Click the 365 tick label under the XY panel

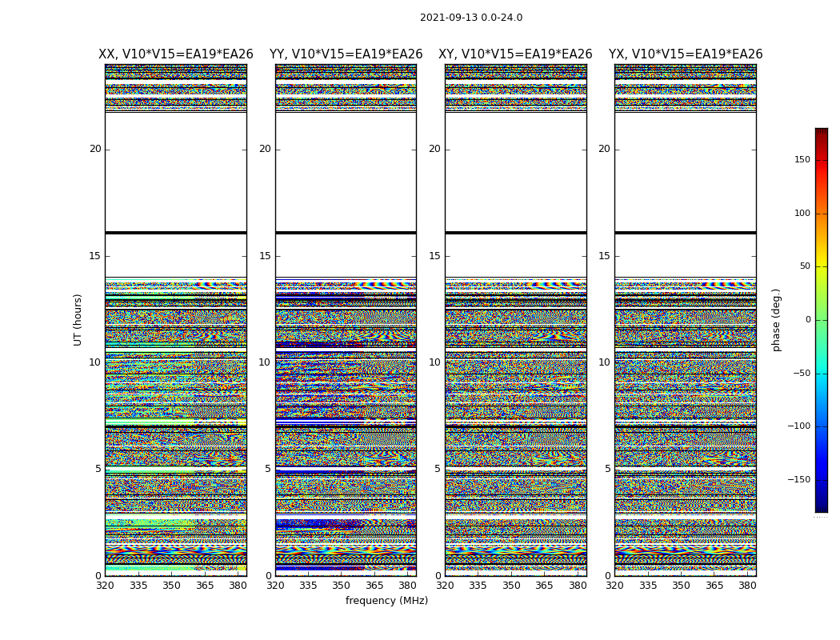(544, 586)
